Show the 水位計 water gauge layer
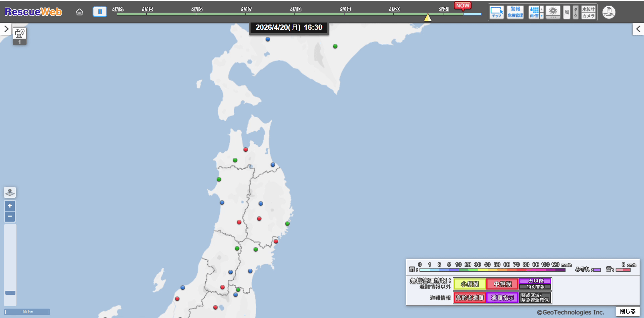 [x=588, y=9]
